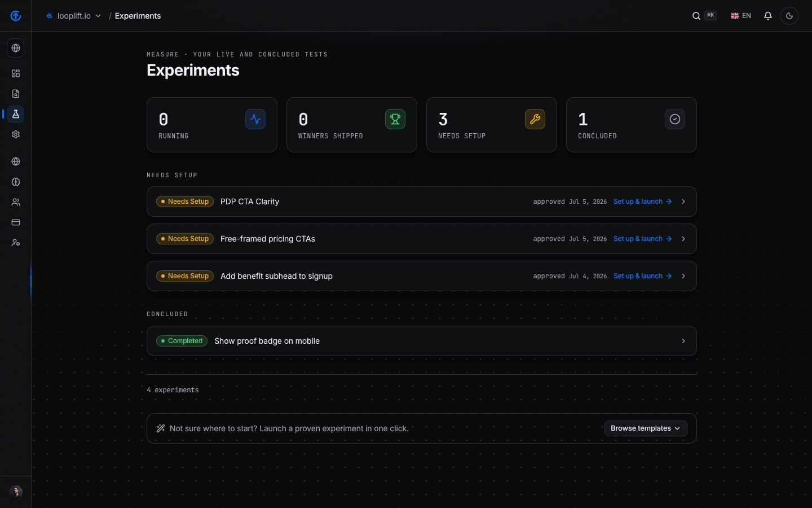The image size is (812, 508).
Task: Click the 'Free-framed pricing CTAs' title
Action: coord(268,239)
